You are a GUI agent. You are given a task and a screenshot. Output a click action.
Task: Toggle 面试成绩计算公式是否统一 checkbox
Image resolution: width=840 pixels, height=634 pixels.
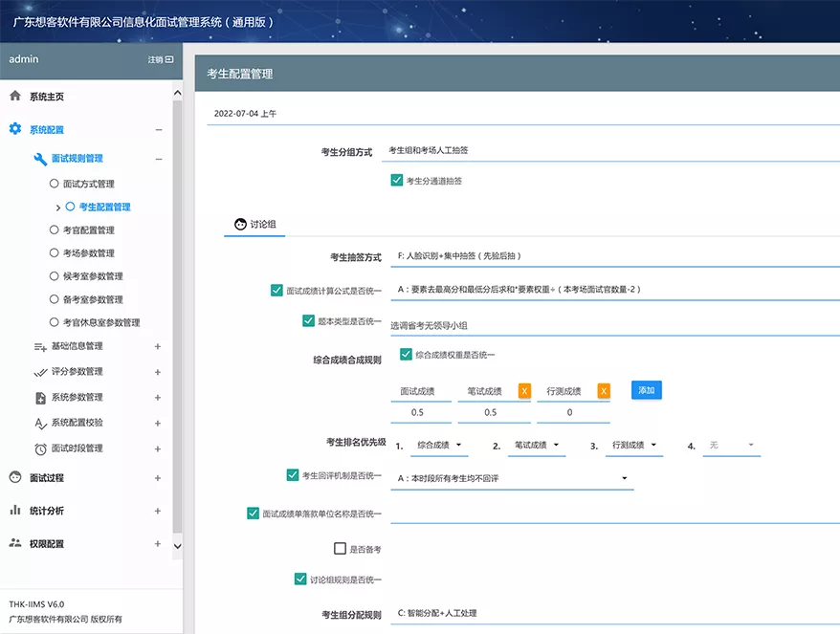click(x=276, y=291)
